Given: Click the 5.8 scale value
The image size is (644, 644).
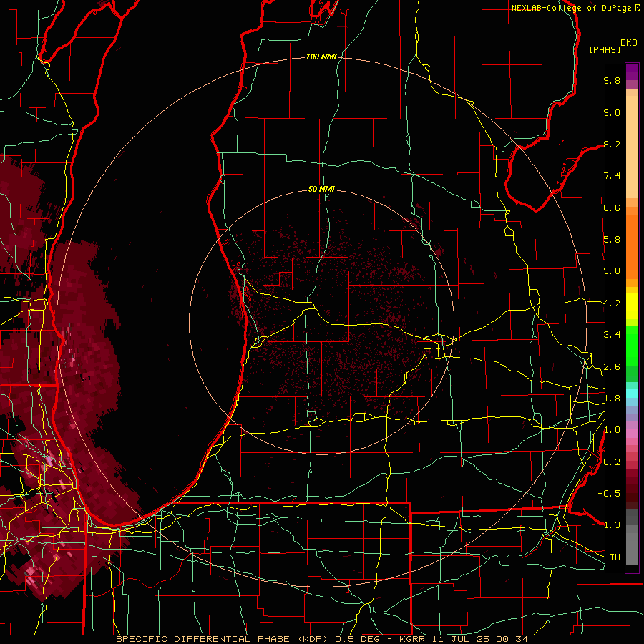Looking at the screenshot, I should pyautogui.click(x=612, y=240).
